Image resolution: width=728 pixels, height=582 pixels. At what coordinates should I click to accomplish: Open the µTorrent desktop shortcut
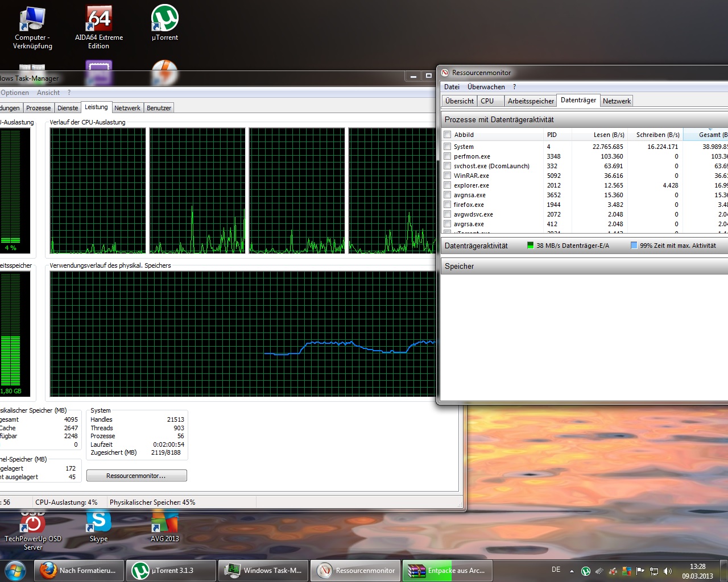165,23
